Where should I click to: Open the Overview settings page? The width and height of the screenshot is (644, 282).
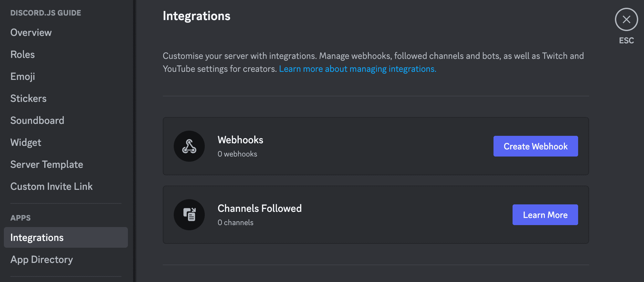click(x=31, y=33)
